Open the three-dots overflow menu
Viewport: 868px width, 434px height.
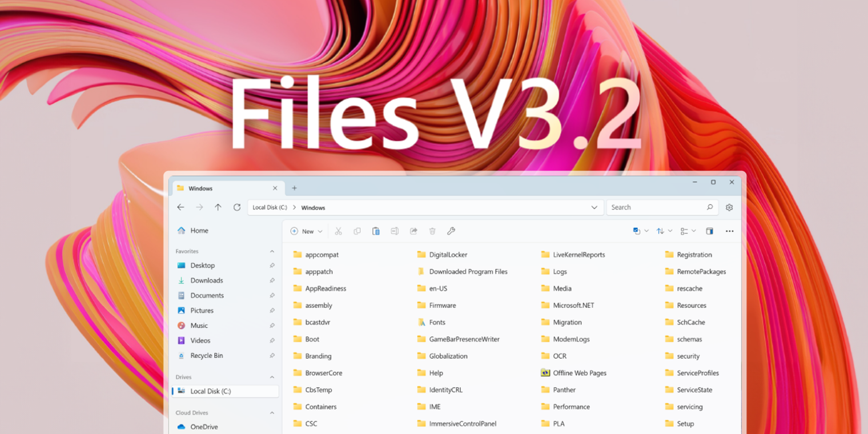pyautogui.click(x=730, y=231)
